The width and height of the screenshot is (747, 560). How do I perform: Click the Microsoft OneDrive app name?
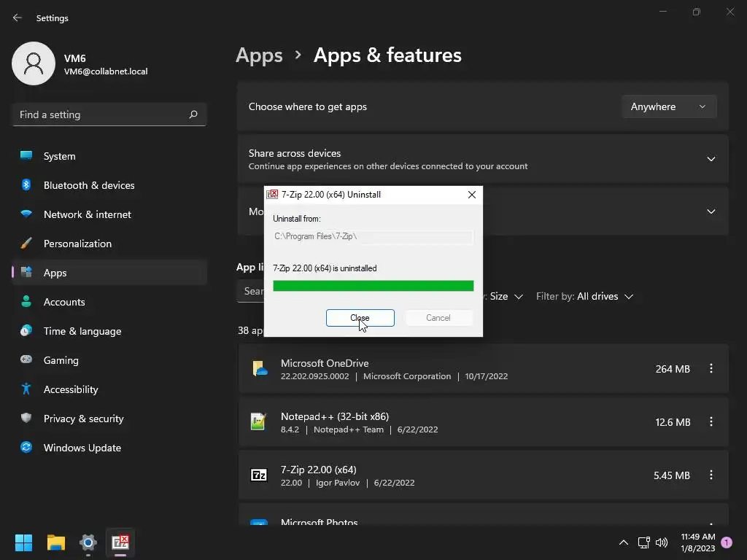pos(325,363)
